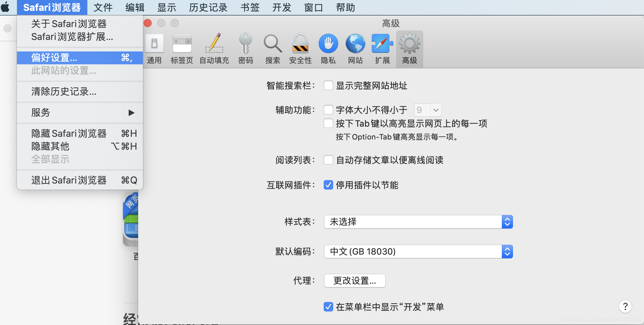Screen dimensions: 644x325
Task: Open the 网站 (Websites) globe pane
Action: click(355, 49)
